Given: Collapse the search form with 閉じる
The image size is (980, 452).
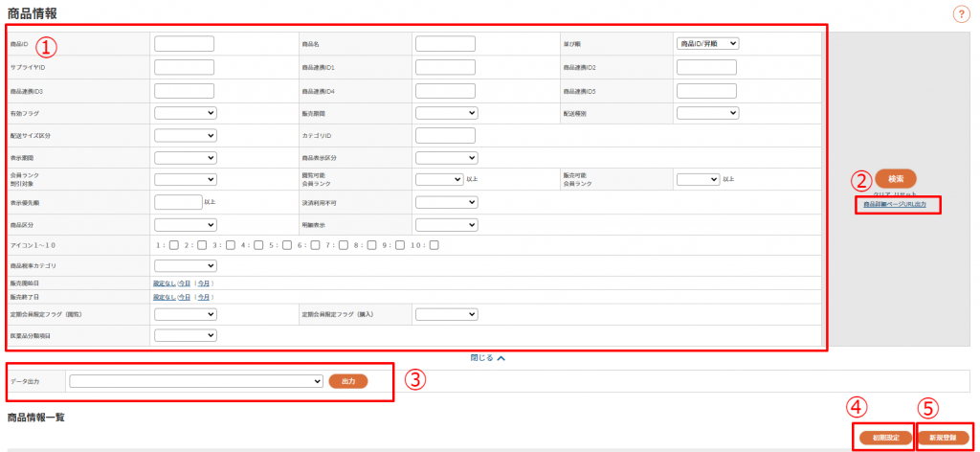Looking at the screenshot, I should click(487, 358).
